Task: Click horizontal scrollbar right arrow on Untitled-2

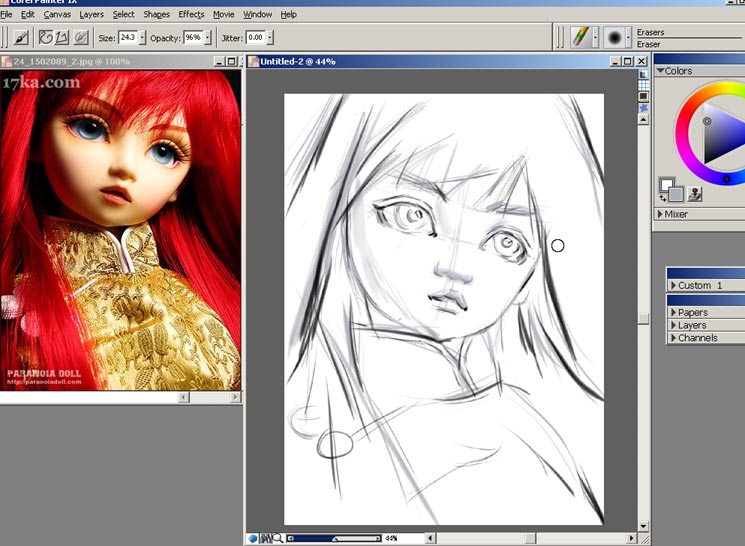Action: pos(631,538)
